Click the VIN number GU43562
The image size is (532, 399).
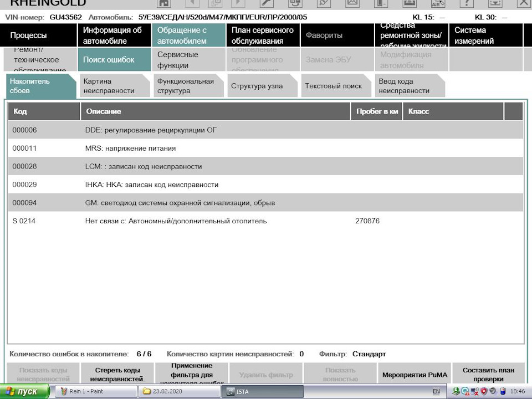[x=65, y=17]
